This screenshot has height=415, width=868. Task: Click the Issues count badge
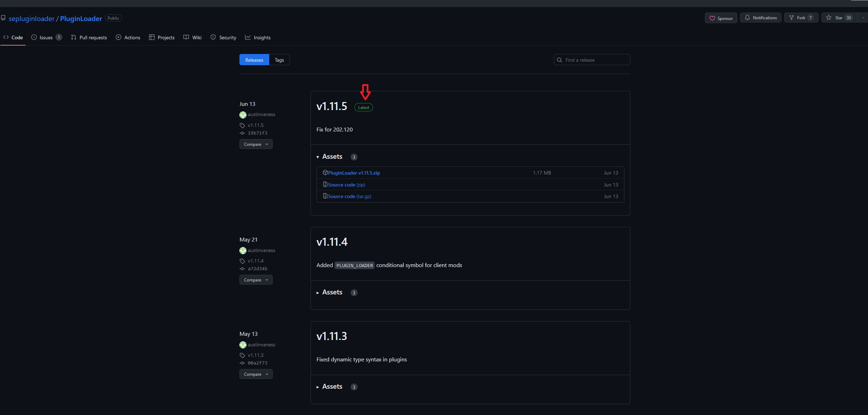point(59,38)
